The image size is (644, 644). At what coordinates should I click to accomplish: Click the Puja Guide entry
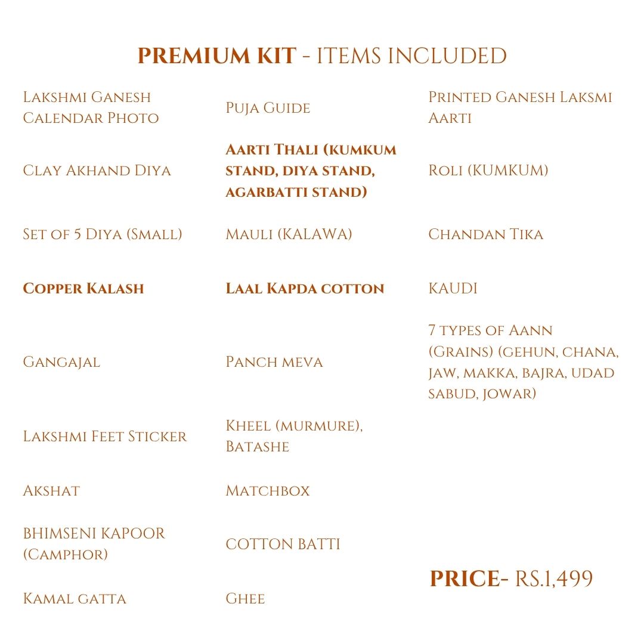click(268, 108)
